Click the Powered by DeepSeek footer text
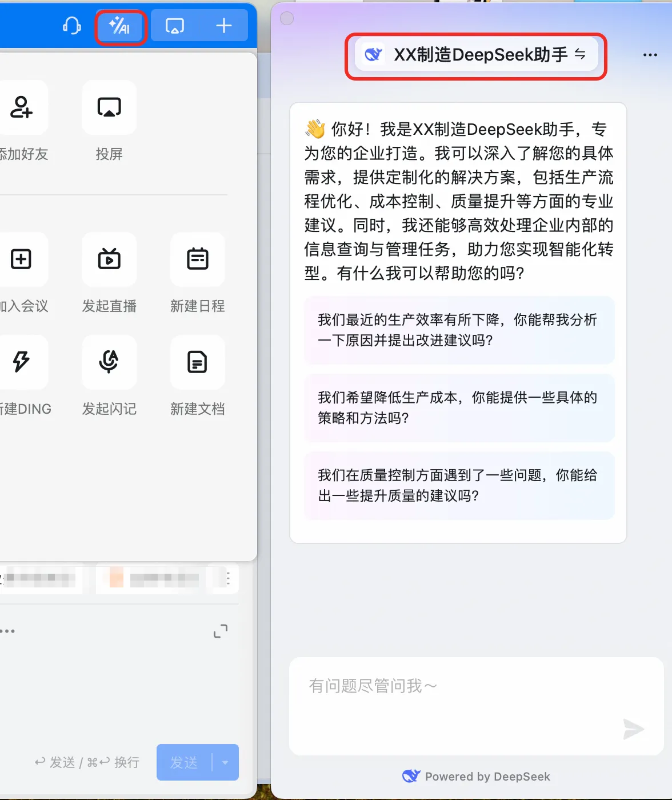 pyautogui.click(x=487, y=777)
